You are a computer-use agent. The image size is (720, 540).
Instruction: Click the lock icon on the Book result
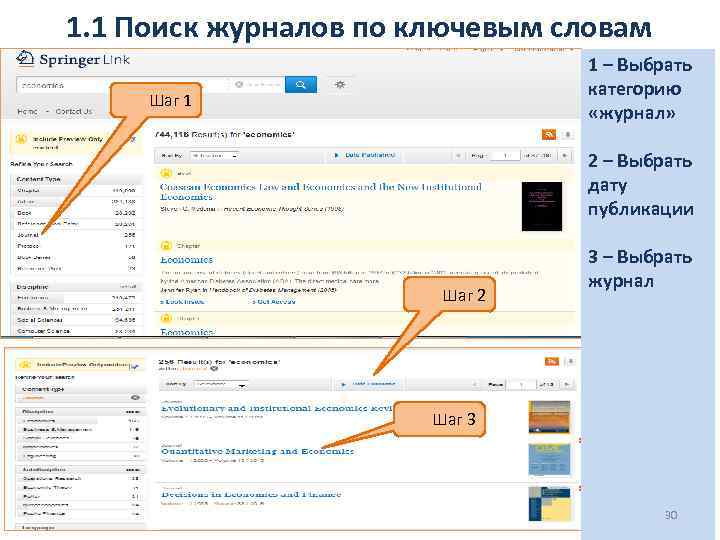pos(166,173)
